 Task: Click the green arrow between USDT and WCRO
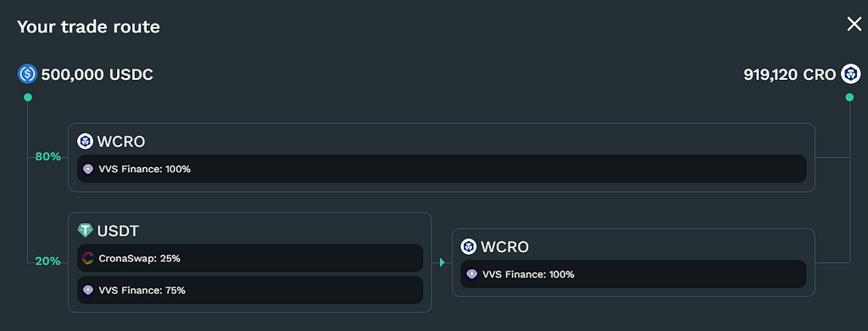tap(442, 262)
